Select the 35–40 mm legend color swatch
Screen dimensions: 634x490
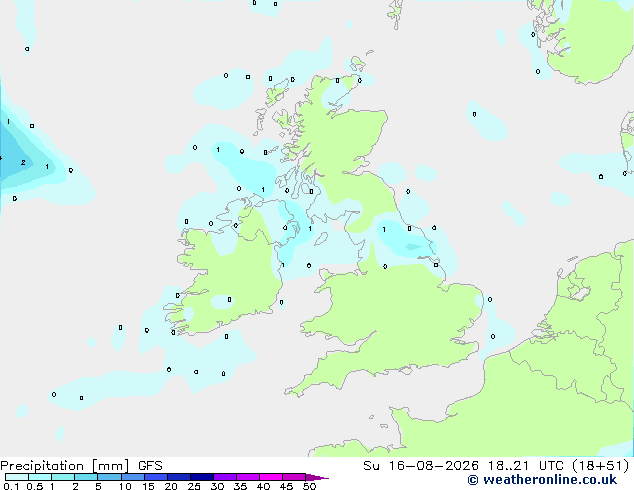pos(247,477)
